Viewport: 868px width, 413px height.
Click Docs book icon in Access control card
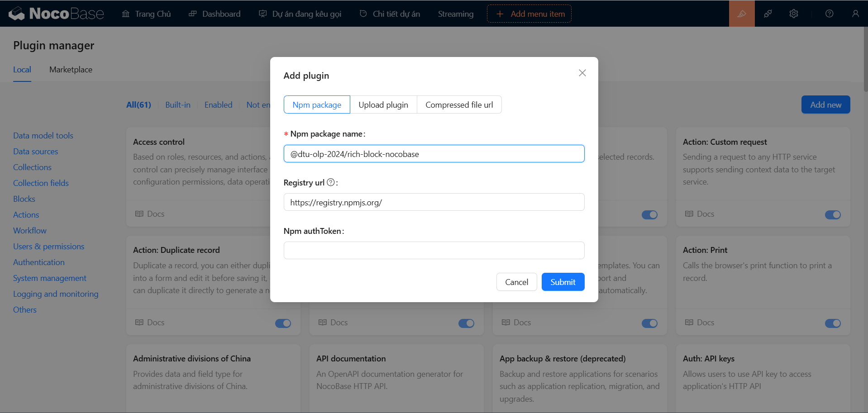point(139,214)
